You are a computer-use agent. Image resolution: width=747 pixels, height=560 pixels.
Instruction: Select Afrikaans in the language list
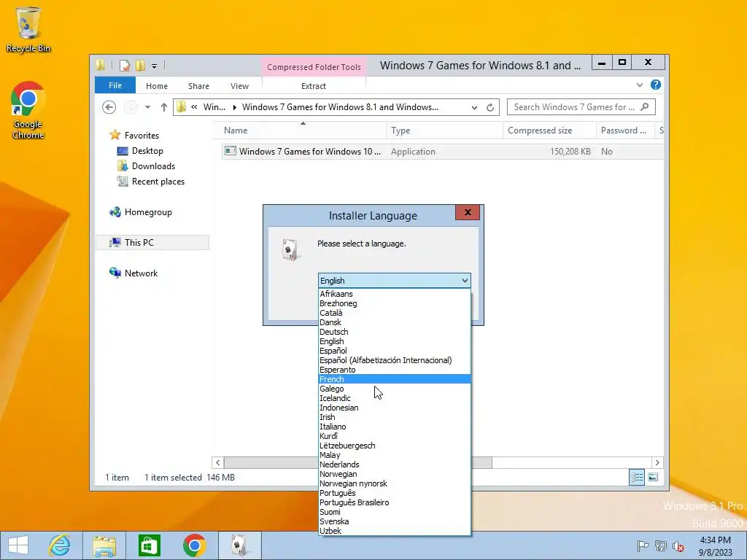coord(395,294)
